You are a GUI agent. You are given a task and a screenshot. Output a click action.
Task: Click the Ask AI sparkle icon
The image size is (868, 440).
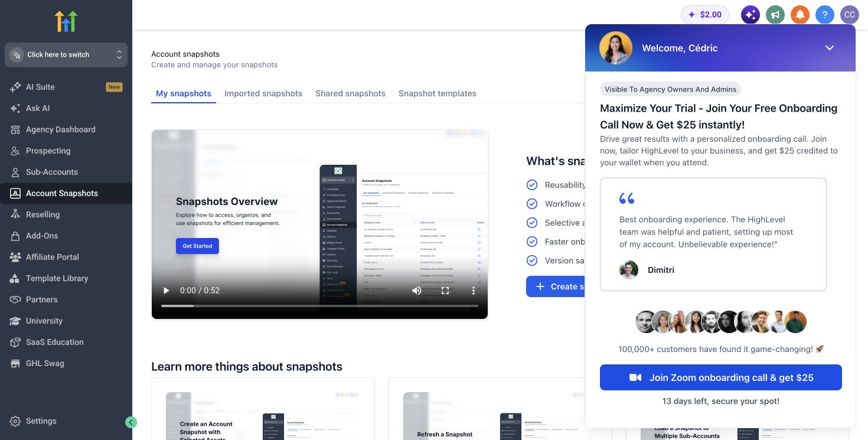15,108
